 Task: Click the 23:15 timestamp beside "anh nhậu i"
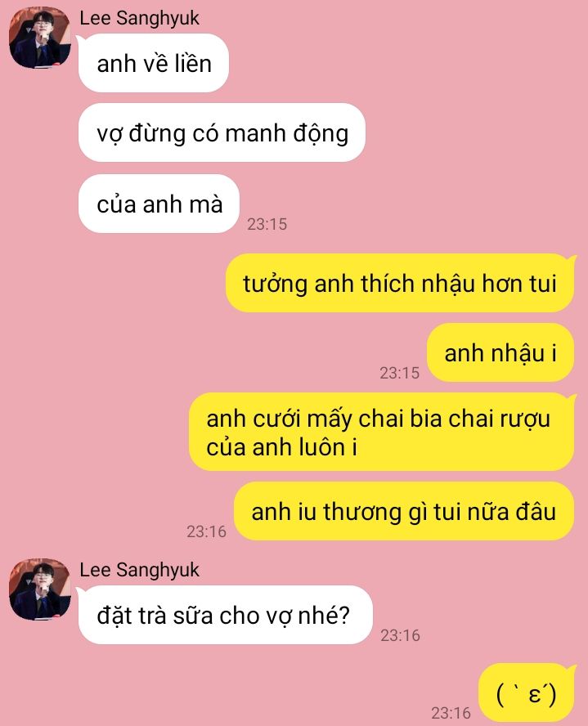pyautogui.click(x=400, y=373)
